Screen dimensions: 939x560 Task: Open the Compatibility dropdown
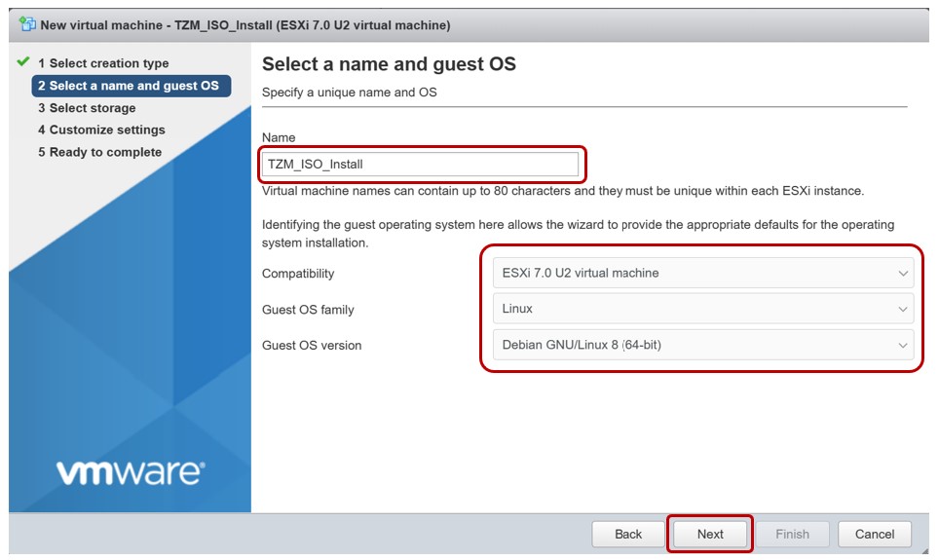tap(702, 274)
